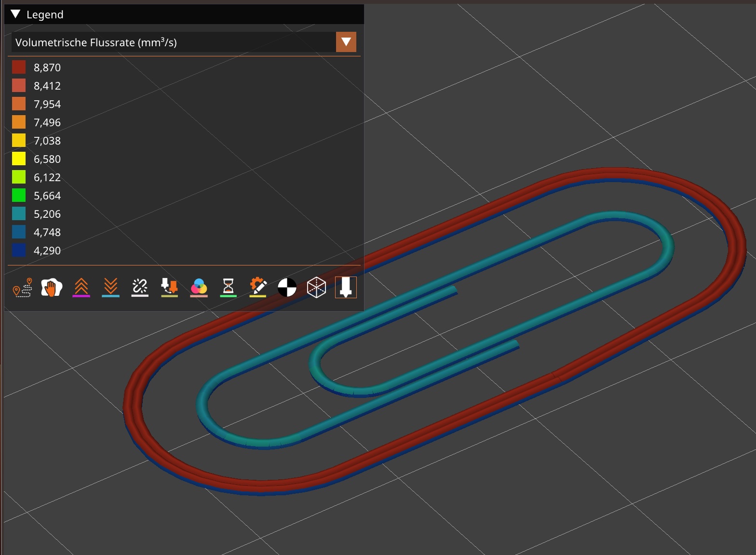
Task: Click the 7,496 color swatch
Action: coord(19,122)
